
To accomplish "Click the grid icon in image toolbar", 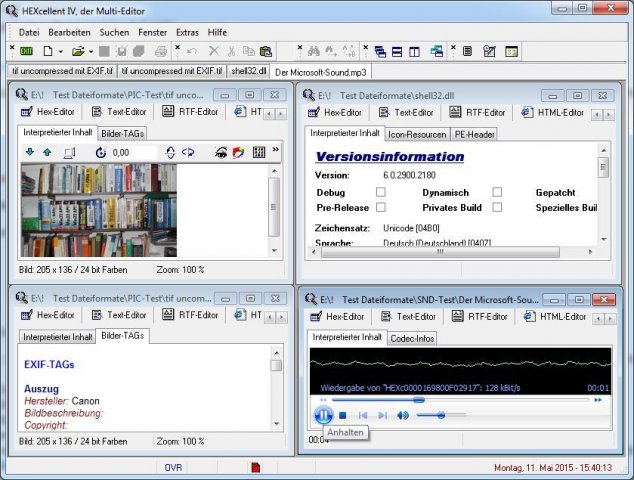I will (x=258, y=152).
